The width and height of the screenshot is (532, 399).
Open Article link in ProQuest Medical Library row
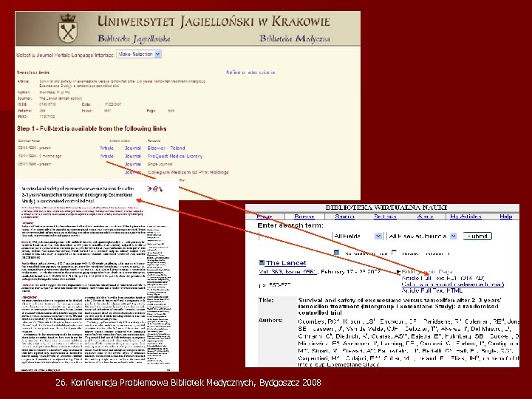[x=106, y=157]
